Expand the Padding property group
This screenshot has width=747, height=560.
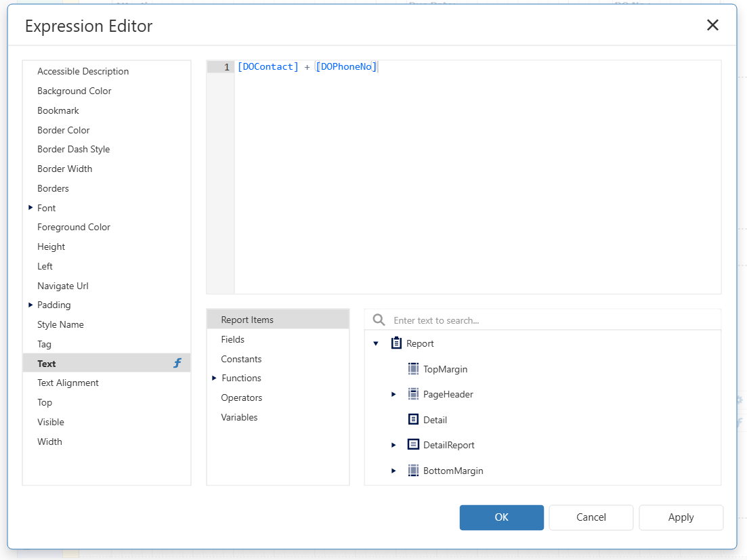30,305
